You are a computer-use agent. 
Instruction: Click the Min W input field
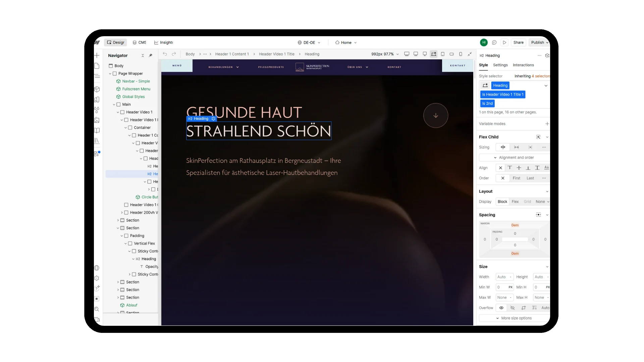(504, 287)
